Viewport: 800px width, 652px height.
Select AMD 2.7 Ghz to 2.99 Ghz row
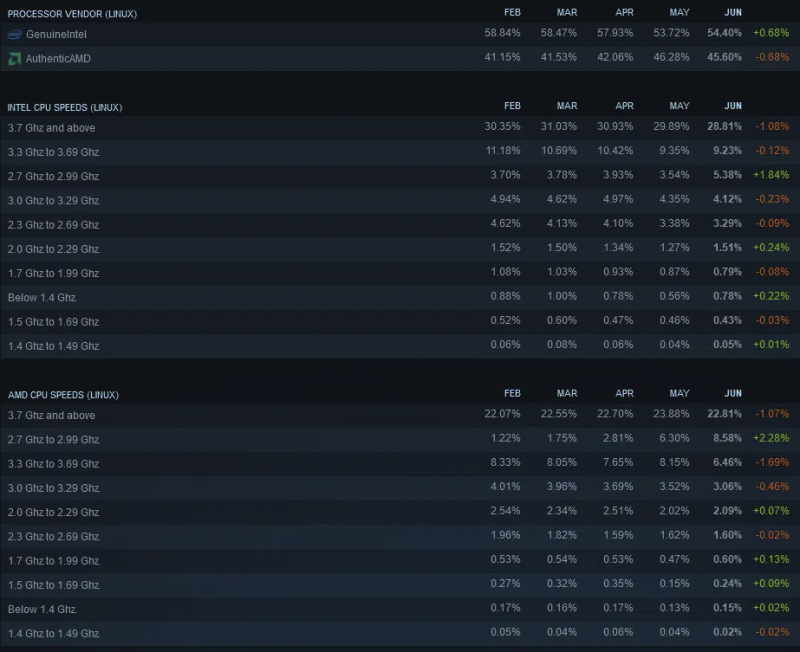click(x=400, y=439)
